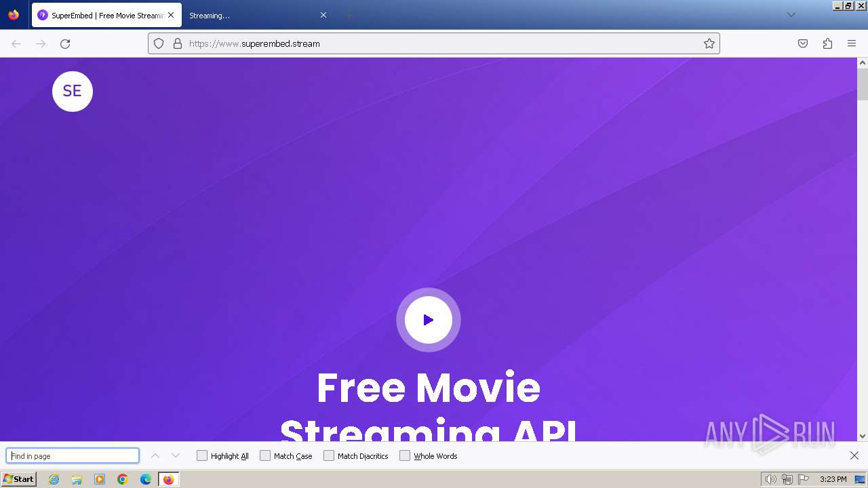Click Free Movie heading text
The height and width of the screenshot is (488, 868).
429,388
